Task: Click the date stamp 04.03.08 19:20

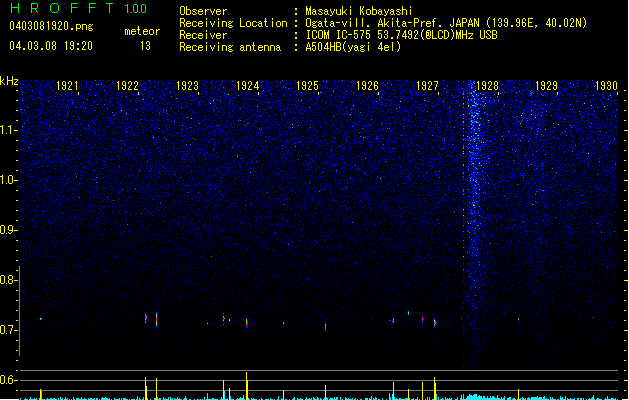Action: pos(51,46)
